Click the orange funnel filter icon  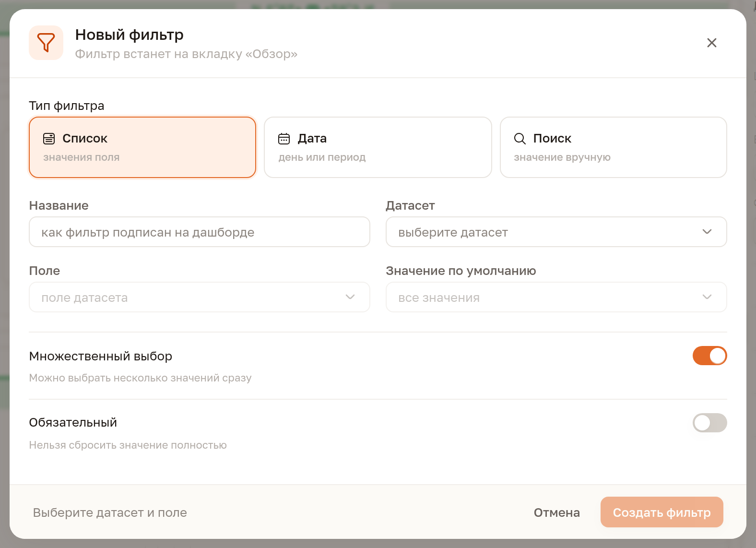(46, 43)
